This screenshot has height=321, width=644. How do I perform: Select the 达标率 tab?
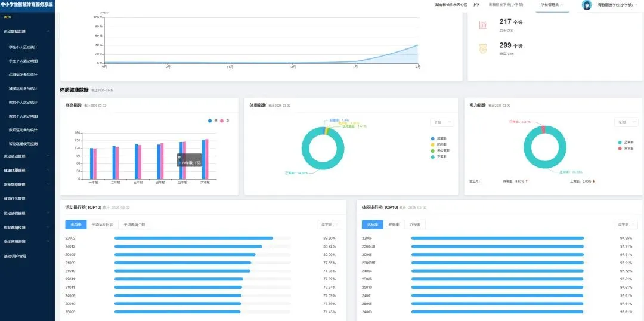click(x=373, y=224)
